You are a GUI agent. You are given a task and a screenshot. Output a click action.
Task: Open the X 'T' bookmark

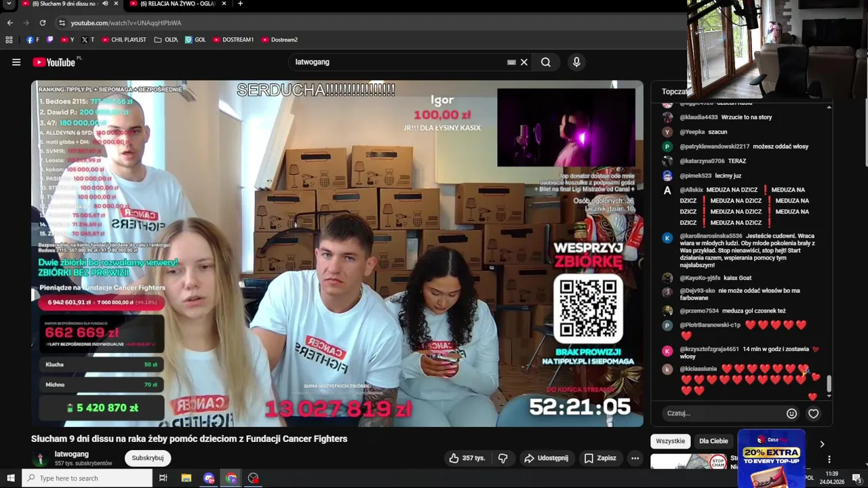(87, 40)
